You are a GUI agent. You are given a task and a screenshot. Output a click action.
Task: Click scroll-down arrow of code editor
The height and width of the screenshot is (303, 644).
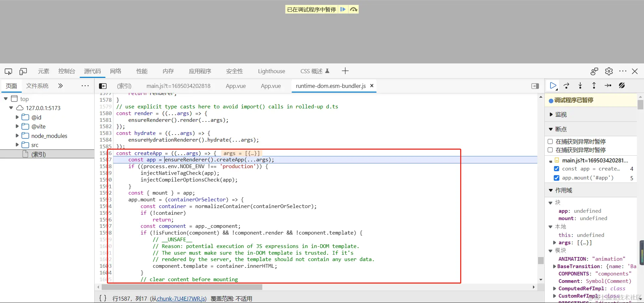tap(541, 280)
